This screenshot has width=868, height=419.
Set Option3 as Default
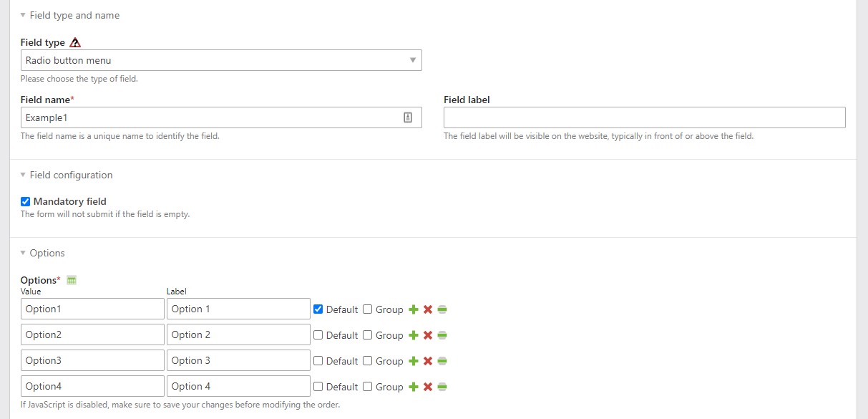318,361
